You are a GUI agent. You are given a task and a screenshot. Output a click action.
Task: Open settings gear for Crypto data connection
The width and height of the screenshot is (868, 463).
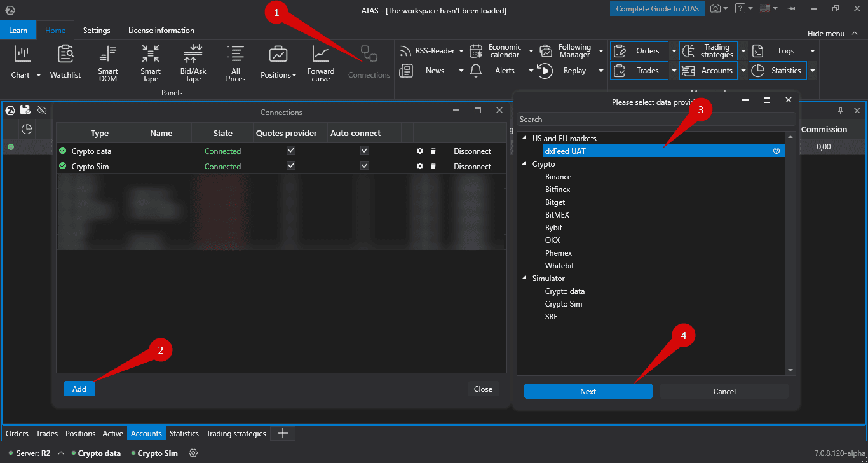(x=420, y=151)
